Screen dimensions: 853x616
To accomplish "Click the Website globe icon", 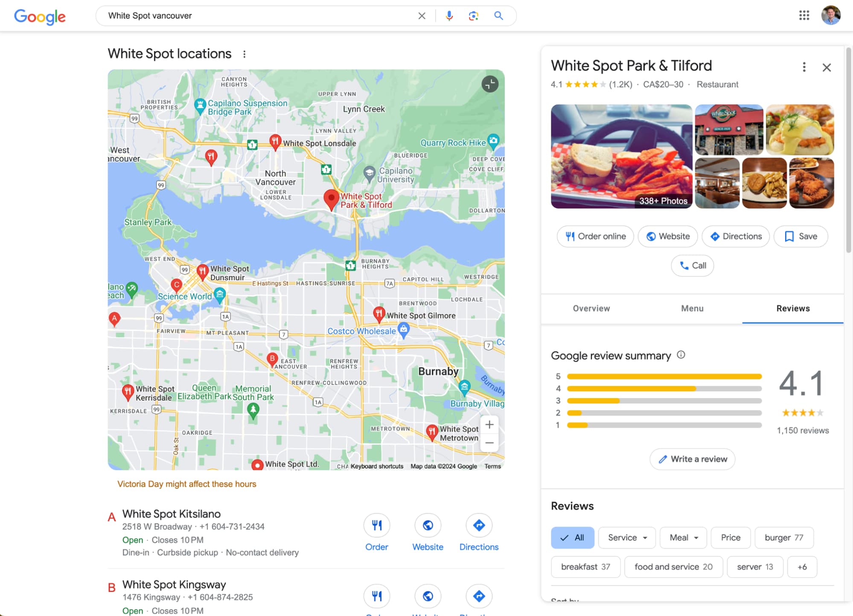I will [650, 236].
